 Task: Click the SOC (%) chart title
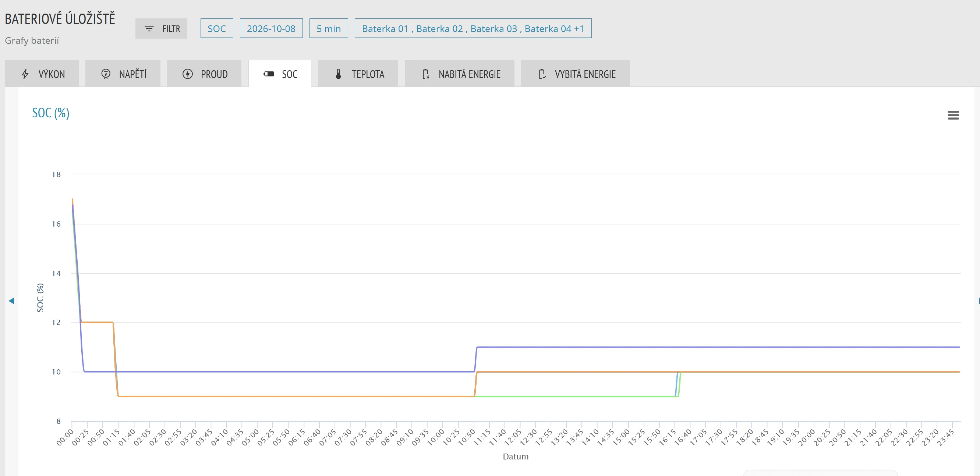click(x=50, y=113)
